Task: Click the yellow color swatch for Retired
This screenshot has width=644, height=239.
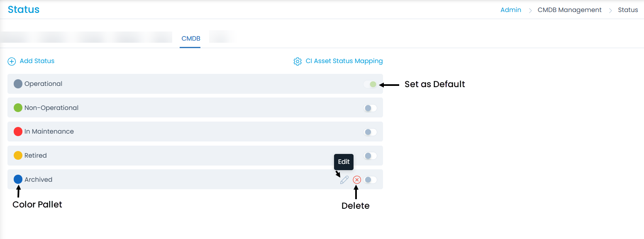Action: click(x=18, y=156)
